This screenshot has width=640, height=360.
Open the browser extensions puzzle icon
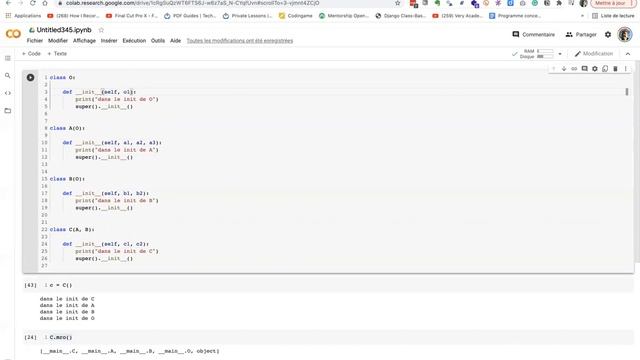(559, 3)
